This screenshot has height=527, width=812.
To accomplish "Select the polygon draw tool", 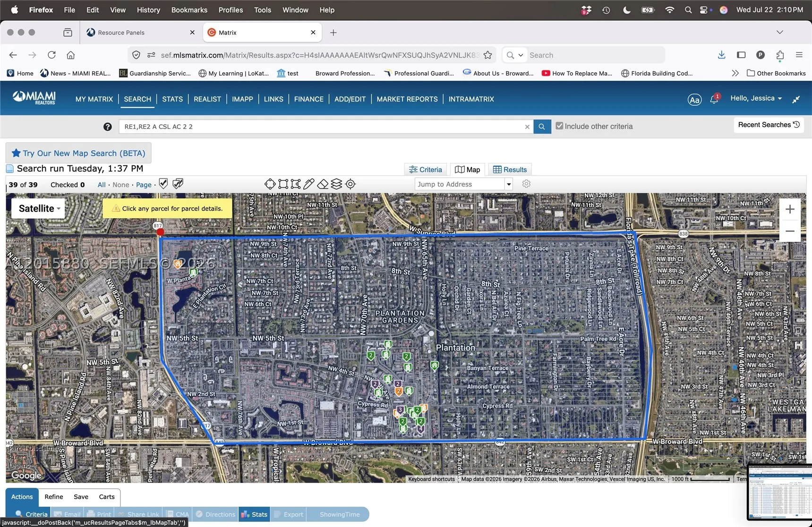I will click(296, 184).
